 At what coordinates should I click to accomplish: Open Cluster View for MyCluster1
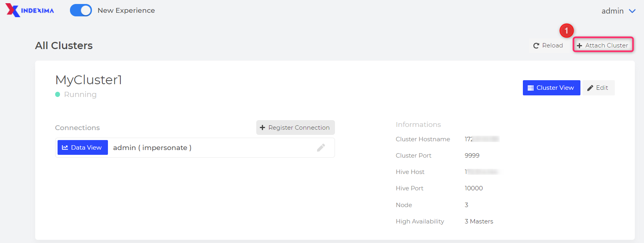click(551, 88)
